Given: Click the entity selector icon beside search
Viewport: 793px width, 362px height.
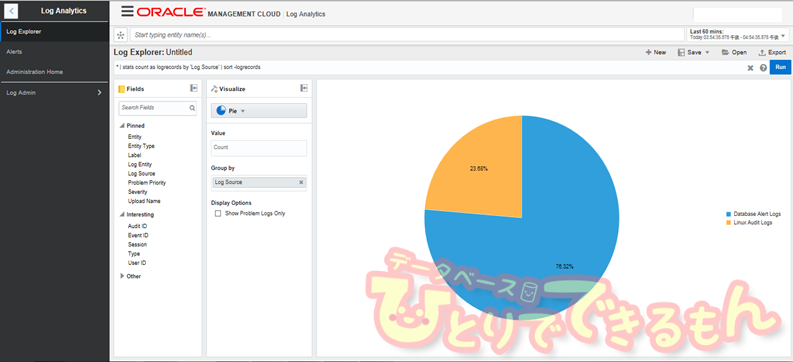Looking at the screenshot, I should coord(120,35).
